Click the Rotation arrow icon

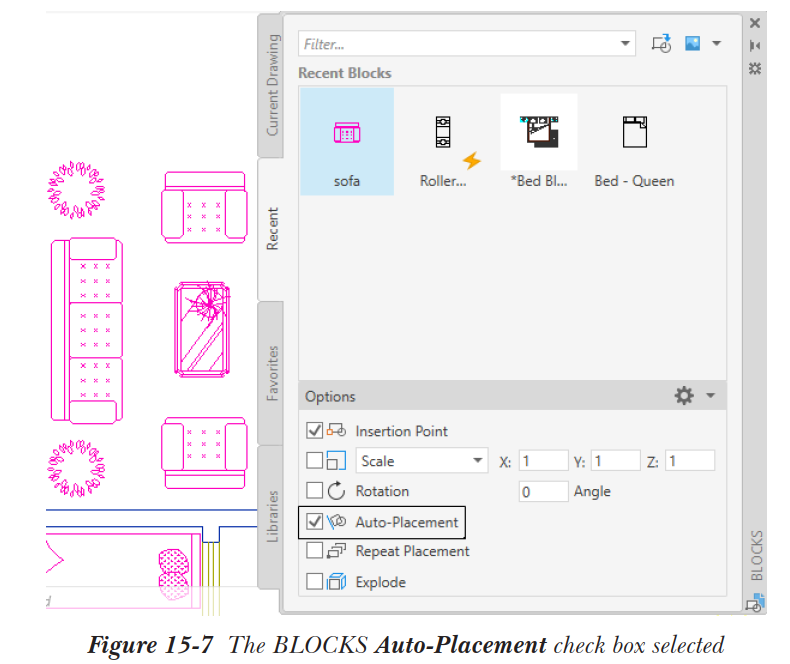coord(336,490)
